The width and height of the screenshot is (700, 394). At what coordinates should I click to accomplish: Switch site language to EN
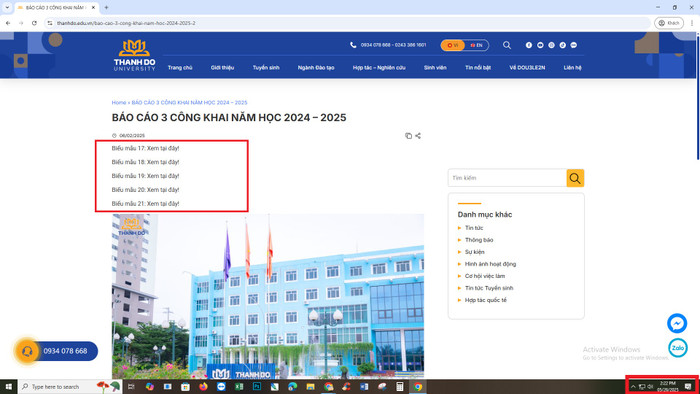pyautogui.click(x=476, y=45)
